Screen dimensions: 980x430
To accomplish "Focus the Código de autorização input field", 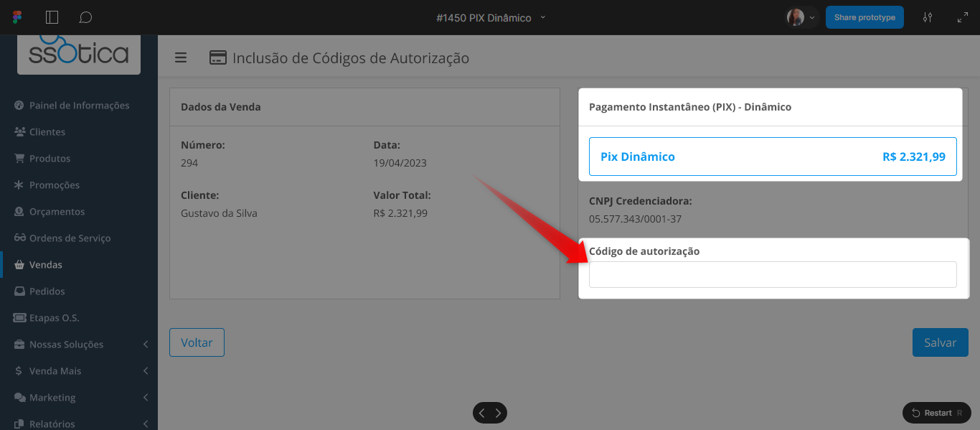I will (773, 274).
